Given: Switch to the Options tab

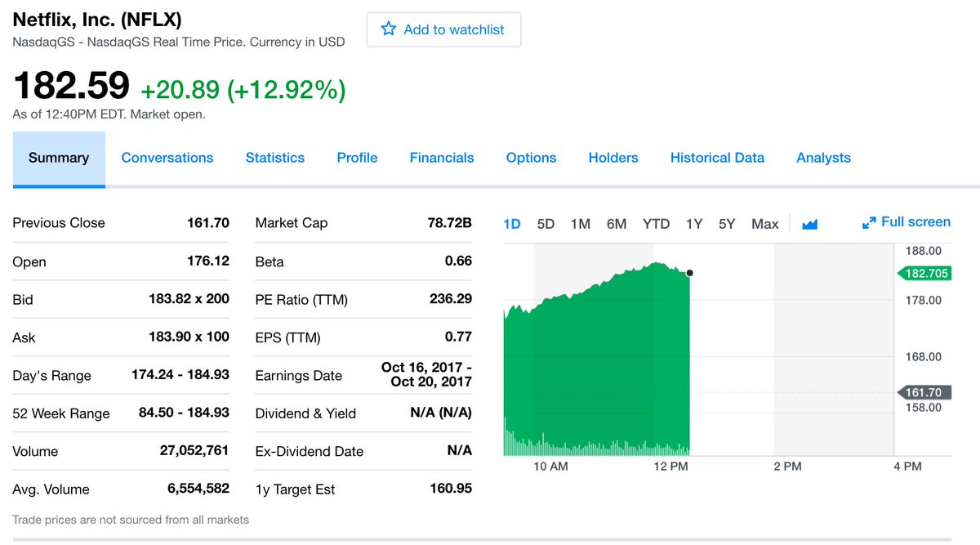Looking at the screenshot, I should click(x=531, y=159).
